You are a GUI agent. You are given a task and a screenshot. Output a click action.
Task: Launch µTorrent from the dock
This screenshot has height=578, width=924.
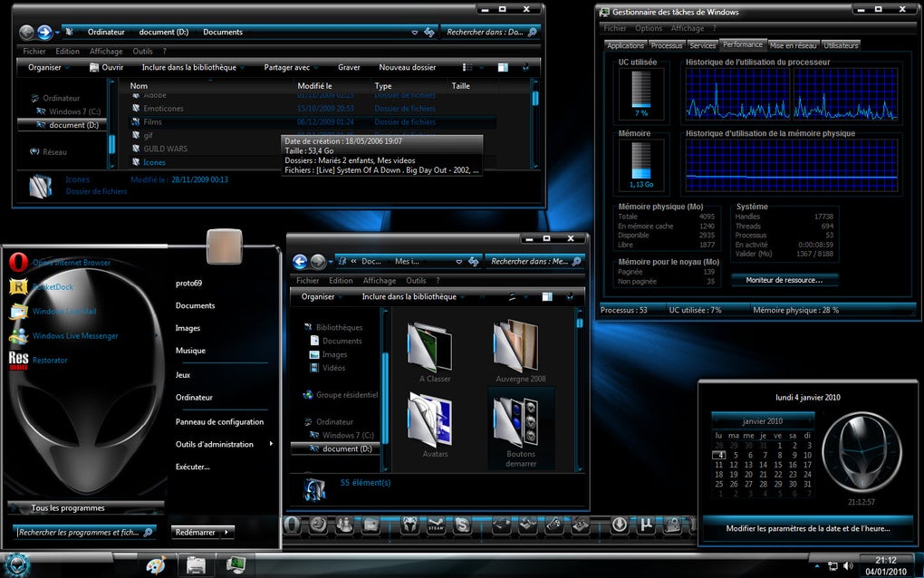coord(646,524)
